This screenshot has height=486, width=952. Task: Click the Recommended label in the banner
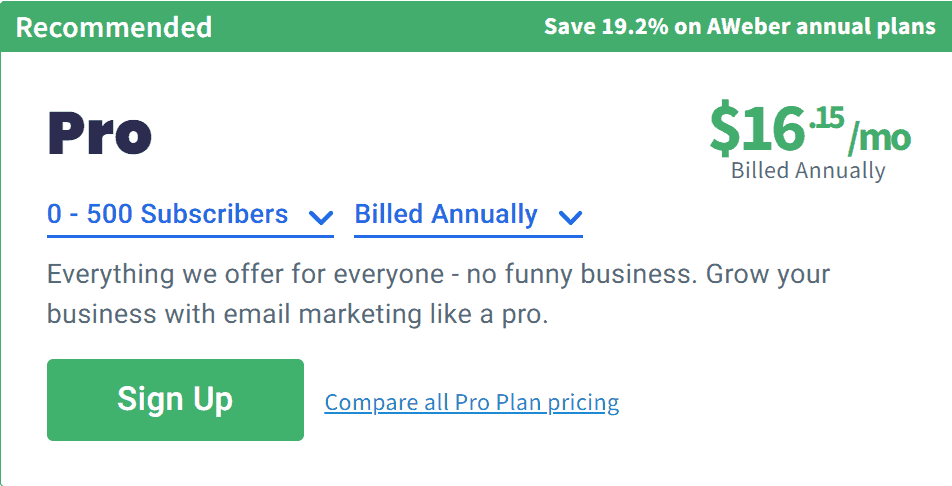114,27
